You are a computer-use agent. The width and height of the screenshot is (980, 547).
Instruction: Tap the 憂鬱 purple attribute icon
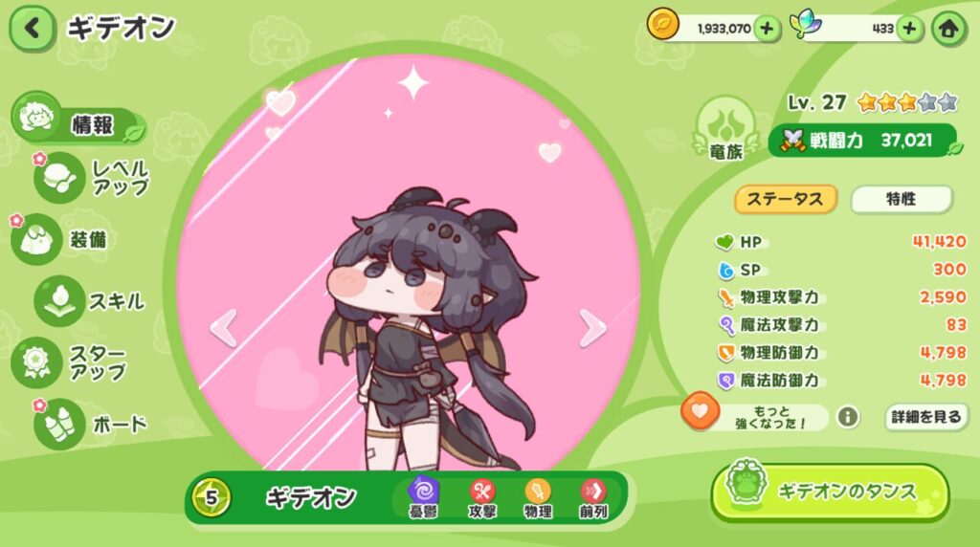[423, 498]
